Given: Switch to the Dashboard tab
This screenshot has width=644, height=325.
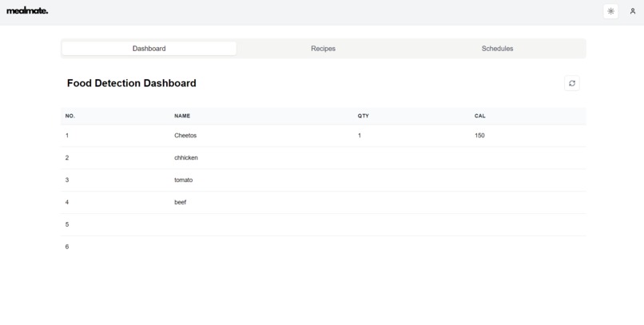Looking at the screenshot, I should click(x=149, y=49).
